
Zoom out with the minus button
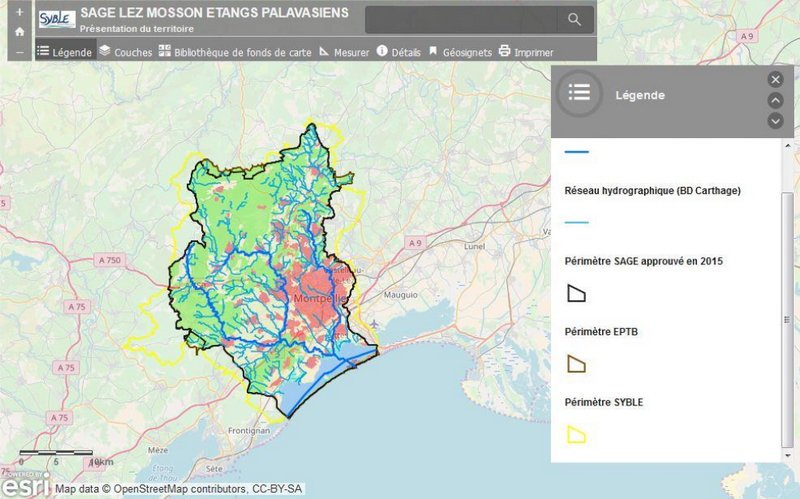click(x=19, y=52)
